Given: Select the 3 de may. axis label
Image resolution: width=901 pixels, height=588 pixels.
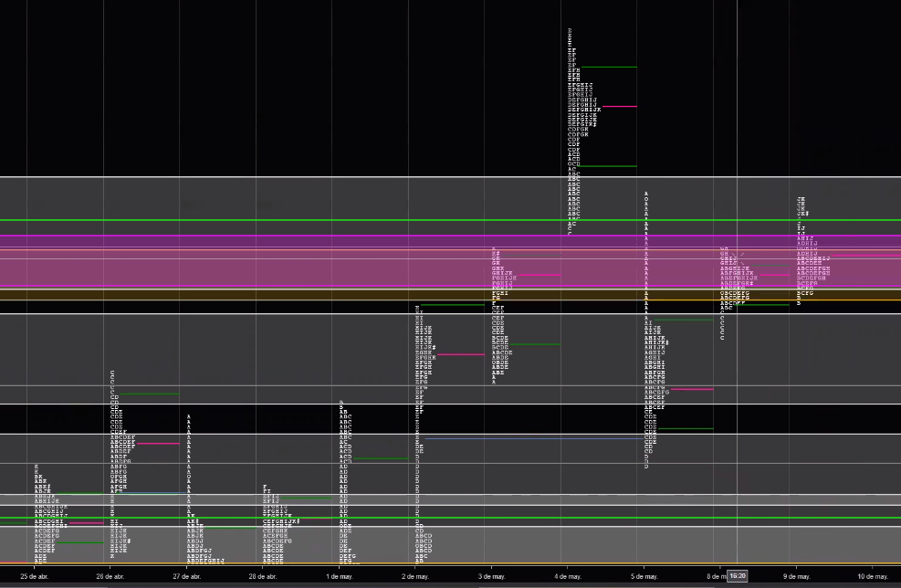Looking at the screenshot, I should click(x=492, y=576).
